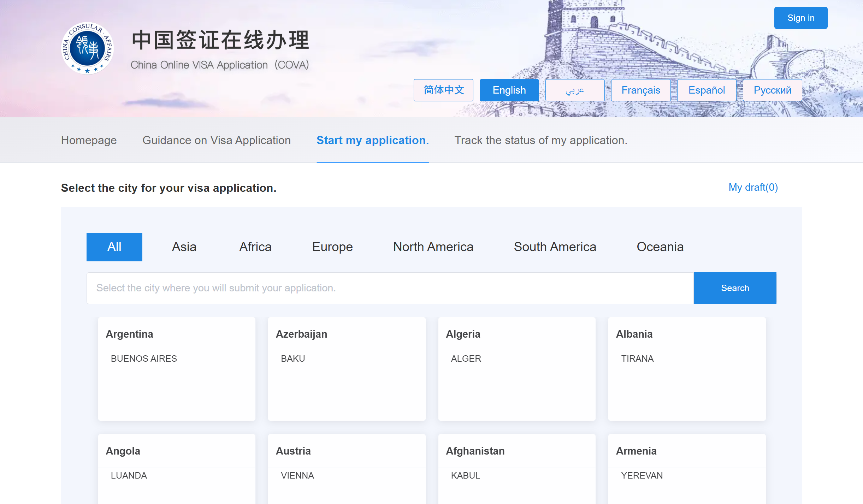Choose YEREVAN under Armenia
This screenshot has height=504, width=863.
click(x=642, y=475)
